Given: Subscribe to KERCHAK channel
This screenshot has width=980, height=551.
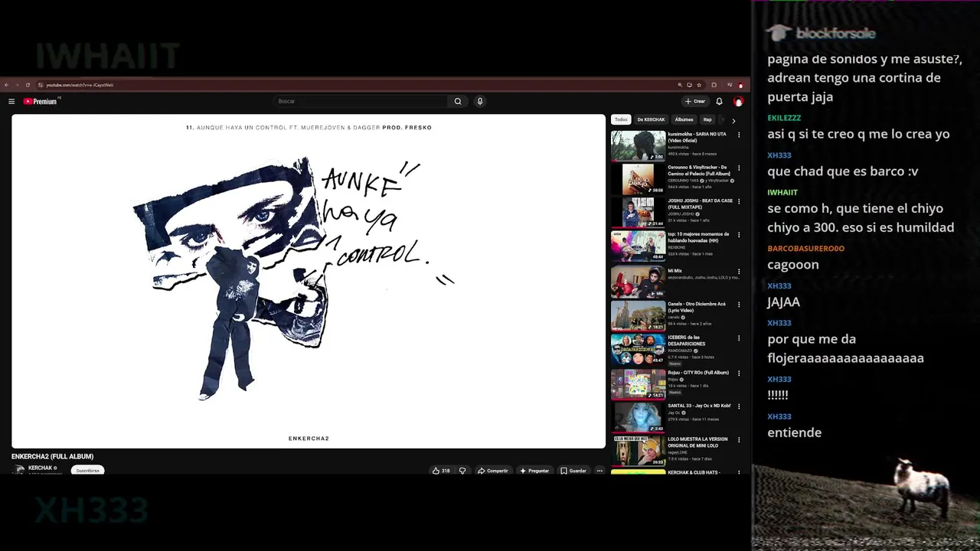Looking at the screenshot, I should [87, 471].
